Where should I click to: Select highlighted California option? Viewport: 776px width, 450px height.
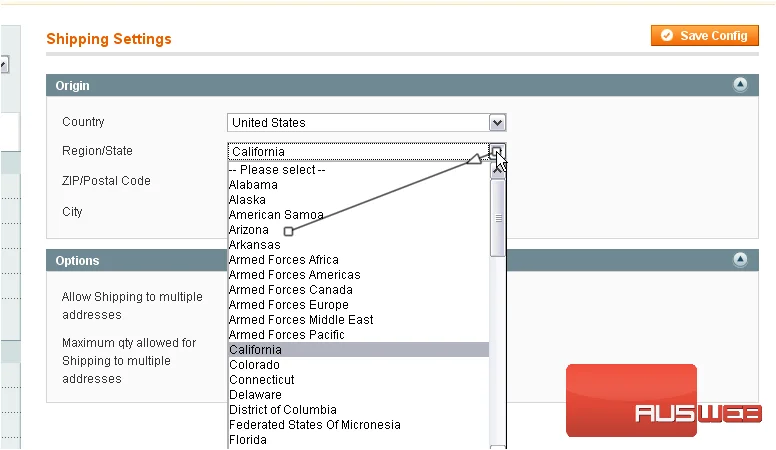pyautogui.click(x=358, y=350)
